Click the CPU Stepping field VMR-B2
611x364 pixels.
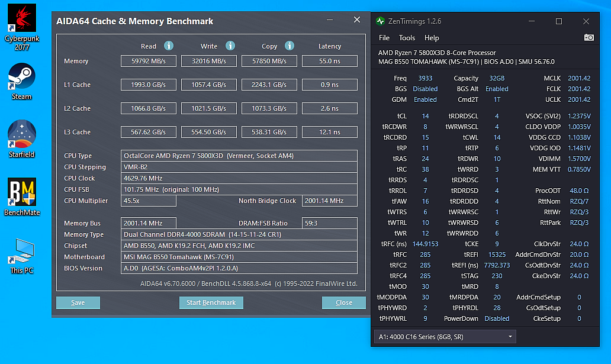coord(239,167)
